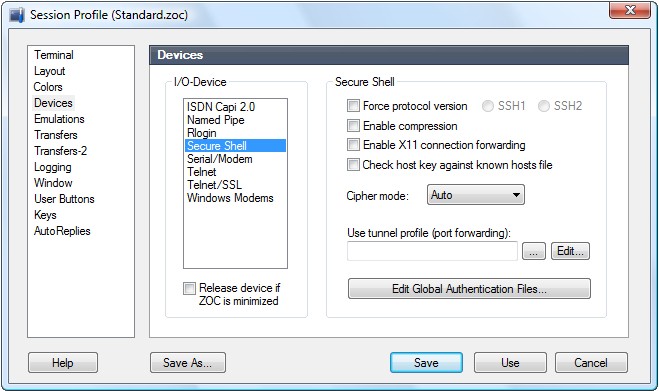Click the Save As... button

click(188, 362)
